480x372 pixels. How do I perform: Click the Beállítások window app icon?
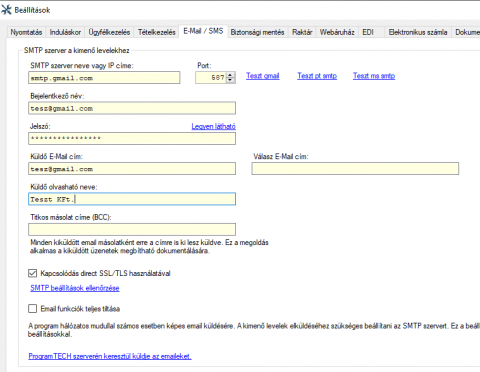(6, 10)
